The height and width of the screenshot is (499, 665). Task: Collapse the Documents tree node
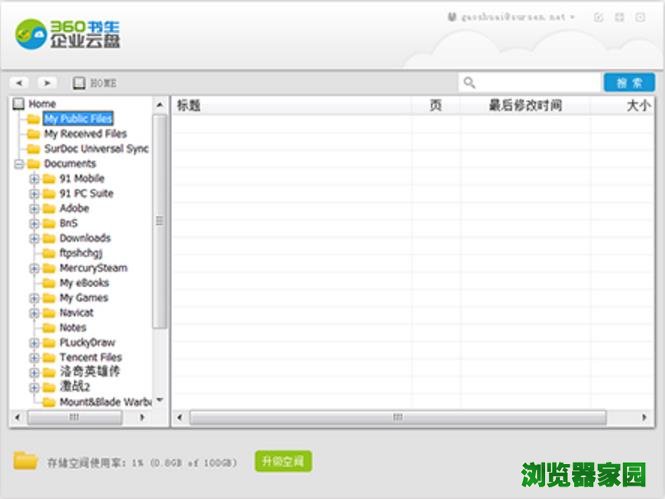coord(19,164)
